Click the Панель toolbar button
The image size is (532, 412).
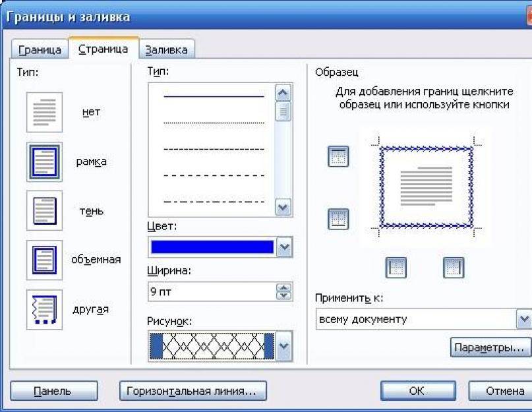coord(54,391)
